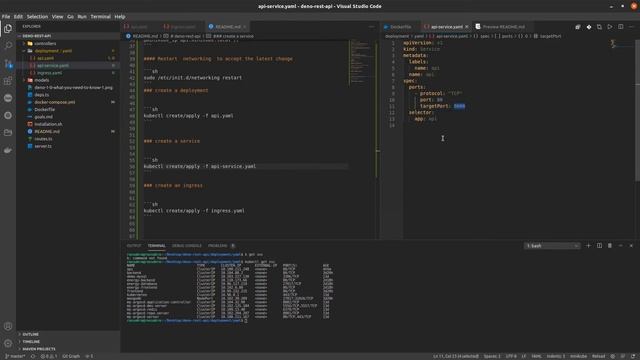Close the api-service.yaml editor tab
Screen dimensions: 640x360
pyautogui.click(x=467, y=27)
